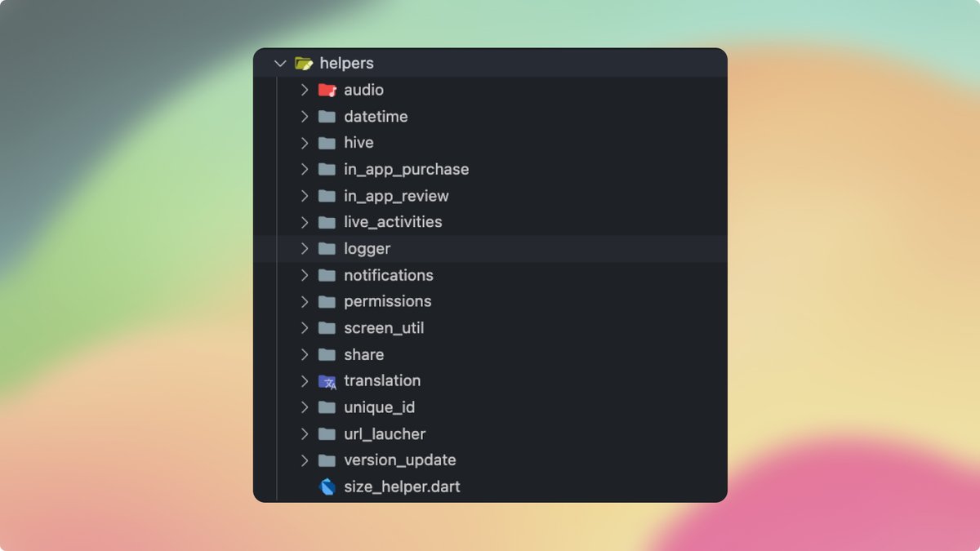Viewport: 980px width, 551px height.
Task: Click the open helpers folder icon
Action: point(303,63)
